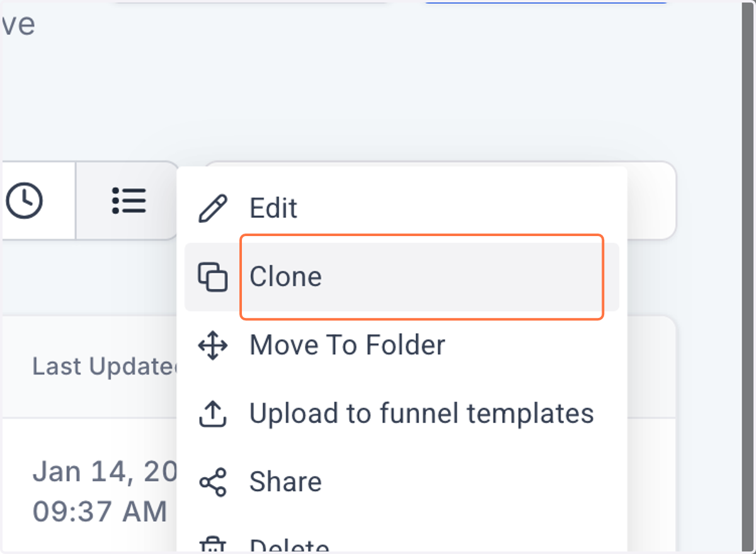Click the four-arrow Move icon
Screen dimensions: 756x554
(x=212, y=346)
